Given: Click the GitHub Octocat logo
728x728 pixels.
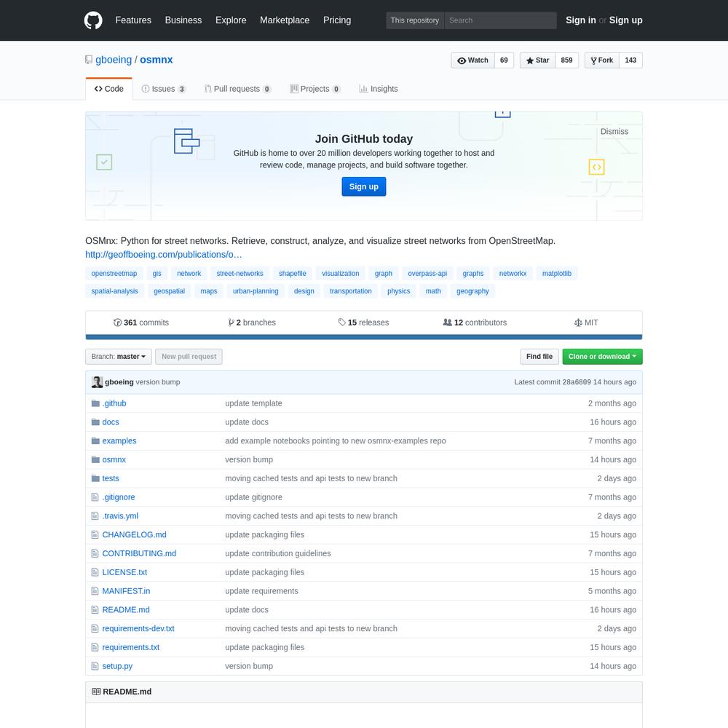Looking at the screenshot, I should click(x=93, y=20).
